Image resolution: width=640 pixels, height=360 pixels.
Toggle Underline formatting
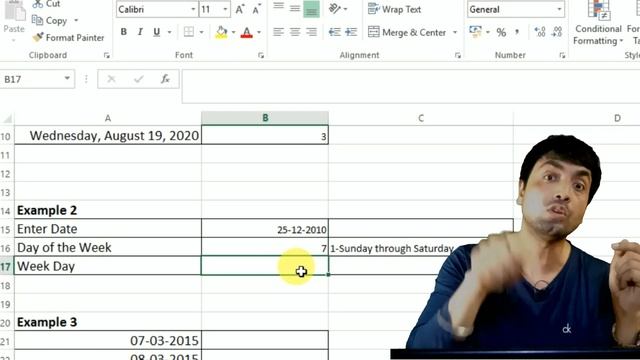[x=156, y=32]
